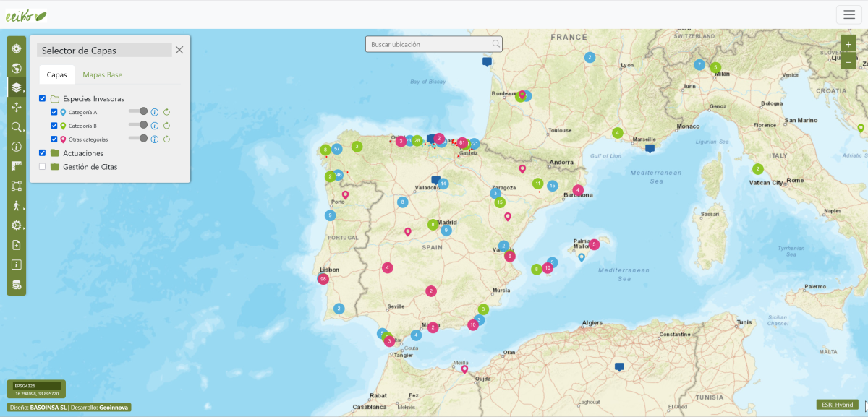Refresh the Otras categorías layer
The width and height of the screenshot is (868, 417).
coord(166,139)
